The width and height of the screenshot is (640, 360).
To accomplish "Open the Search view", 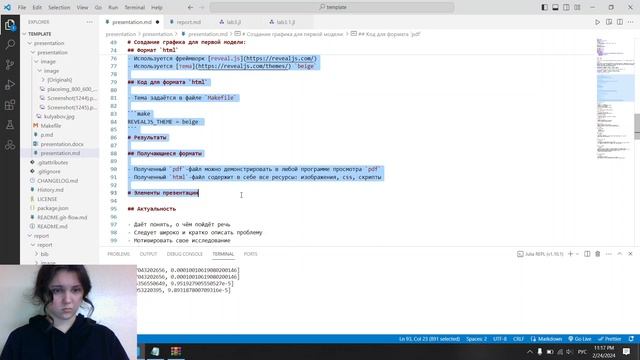I will click(x=10, y=44).
